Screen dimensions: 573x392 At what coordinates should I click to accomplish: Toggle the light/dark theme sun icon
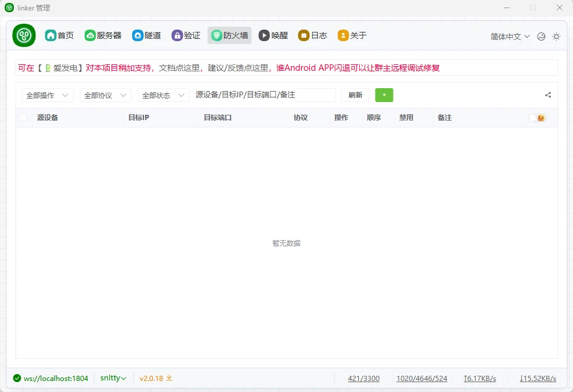[556, 37]
